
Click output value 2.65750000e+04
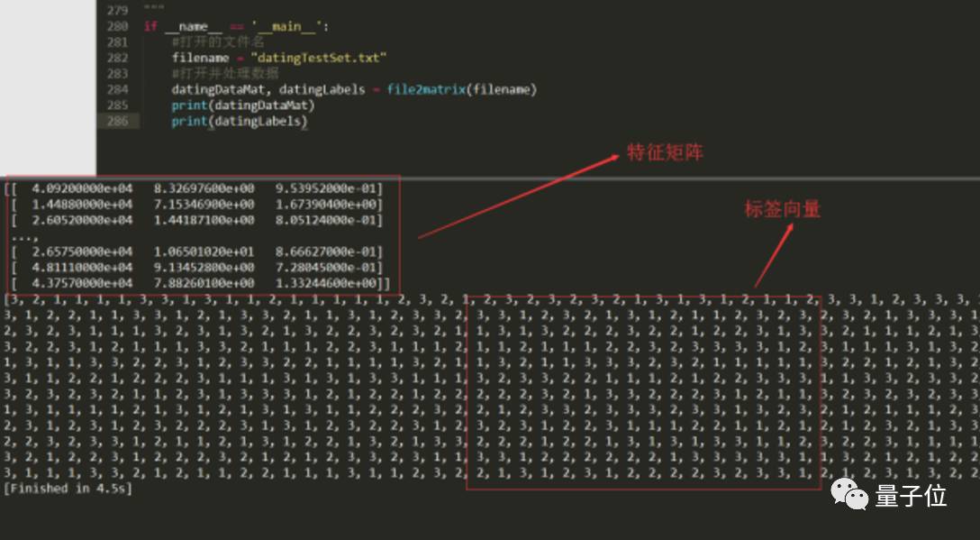[x=82, y=252]
